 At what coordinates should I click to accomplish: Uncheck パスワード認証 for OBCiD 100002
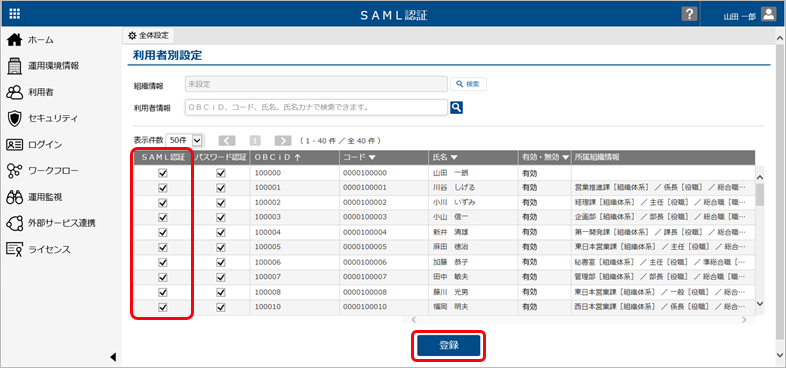click(221, 203)
